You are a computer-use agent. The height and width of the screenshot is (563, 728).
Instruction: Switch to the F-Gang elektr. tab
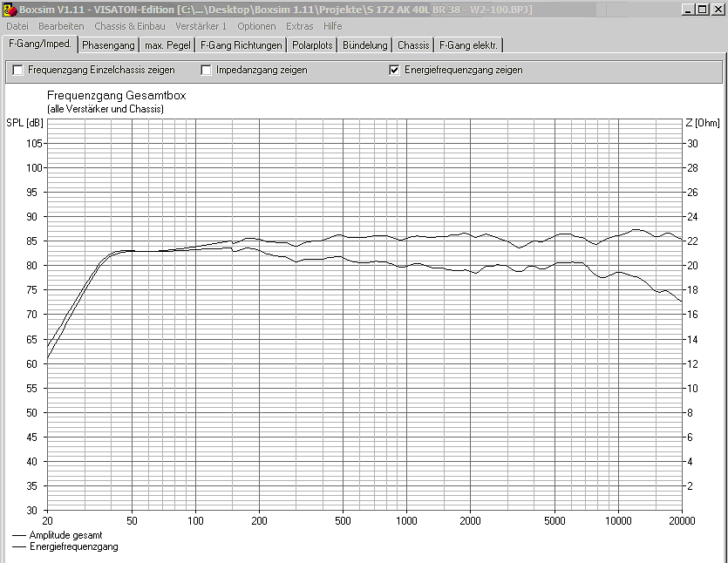[x=468, y=45]
